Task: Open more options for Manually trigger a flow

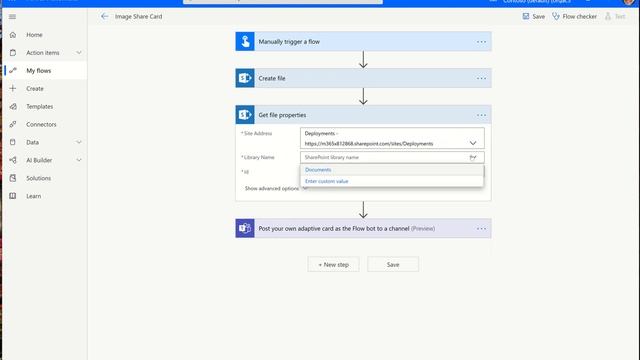Action: tap(481, 42)
